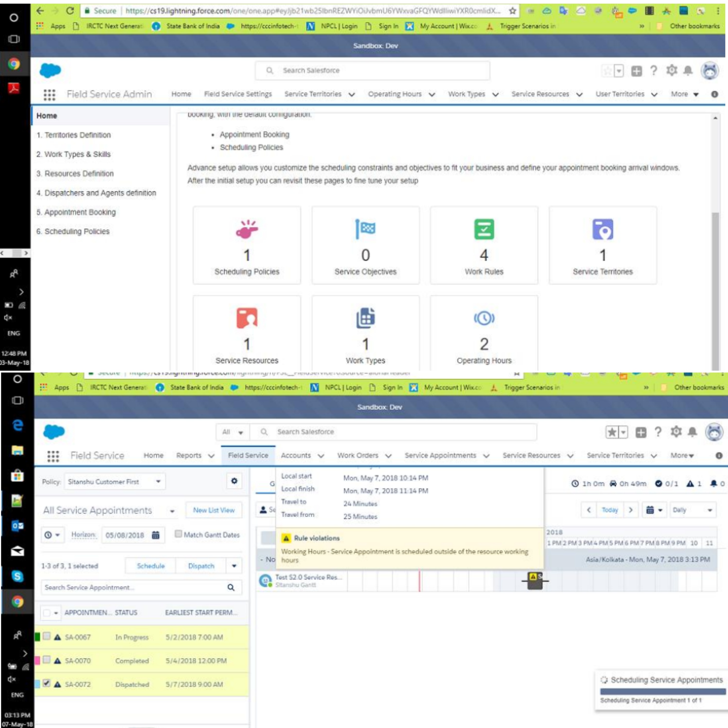Click the Scheduling Policies whistle tile icon
Screen dimensions: 728x728
click(x=247, y=229)
